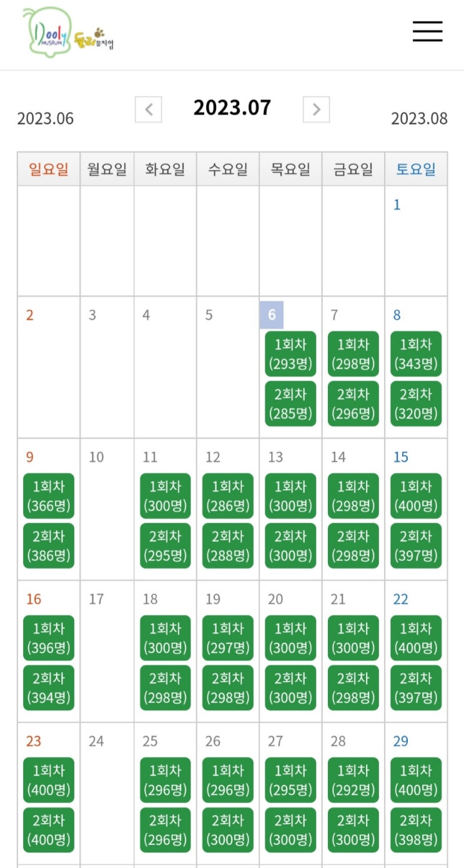Select 1회차 (343명) on Saturday July 8
This screenshot has height=868, width=464.
(416, 354)
